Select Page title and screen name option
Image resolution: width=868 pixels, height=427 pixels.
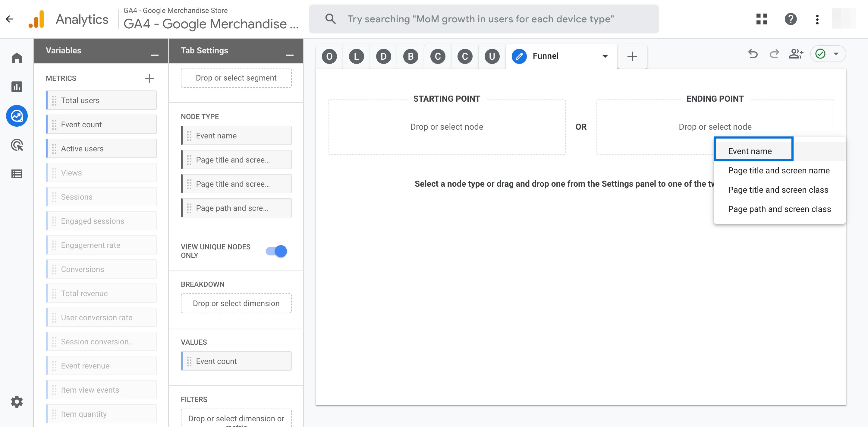778,170
